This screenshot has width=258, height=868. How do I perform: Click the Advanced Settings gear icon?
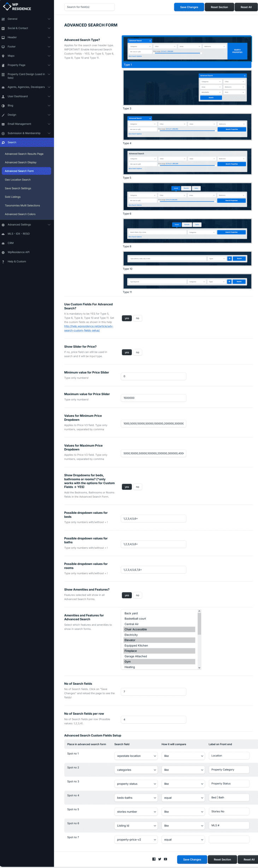(x=3, y=225)
